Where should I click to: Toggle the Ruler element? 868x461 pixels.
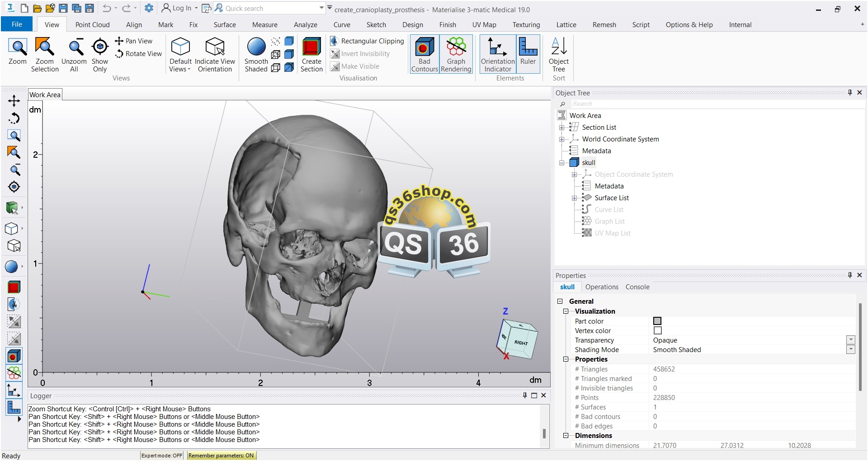[528, 55]
